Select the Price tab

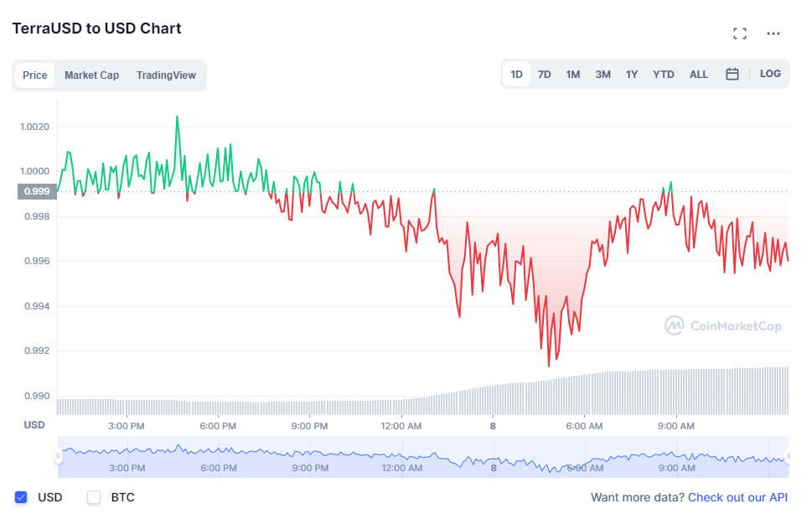point(34,75)
